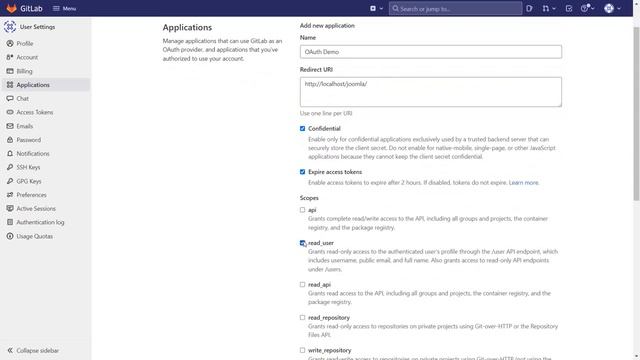Expand the create new plus dropdown
Viewport: 640px width, 360px height.
pos(376,9)
